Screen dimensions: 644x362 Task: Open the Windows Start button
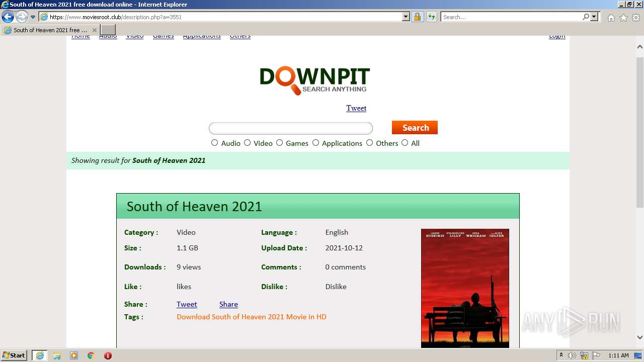tap(14, 355)
